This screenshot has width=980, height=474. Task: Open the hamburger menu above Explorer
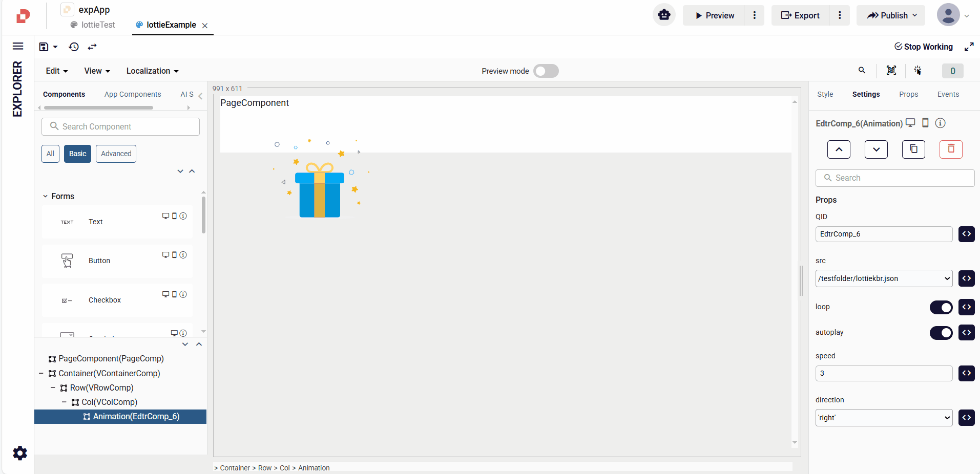[x=18, y=47]
